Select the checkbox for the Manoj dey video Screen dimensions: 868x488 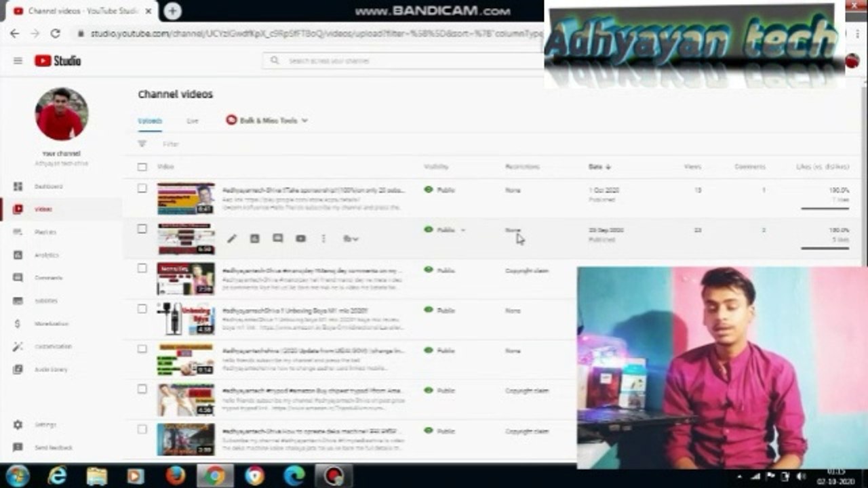coord(142,268)
